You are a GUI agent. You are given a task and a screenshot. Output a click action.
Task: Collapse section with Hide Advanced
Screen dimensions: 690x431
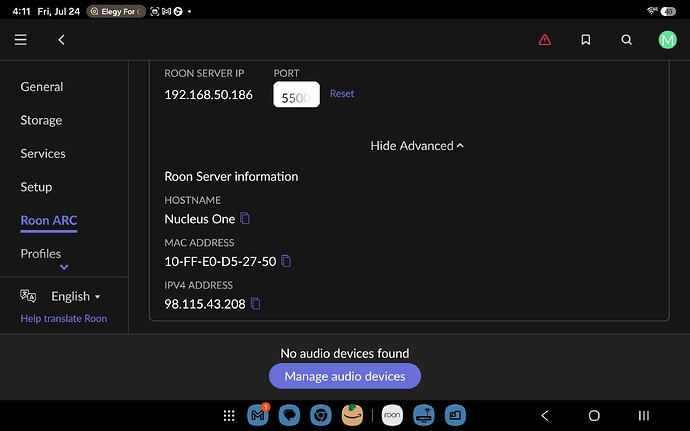coord(417,146)
